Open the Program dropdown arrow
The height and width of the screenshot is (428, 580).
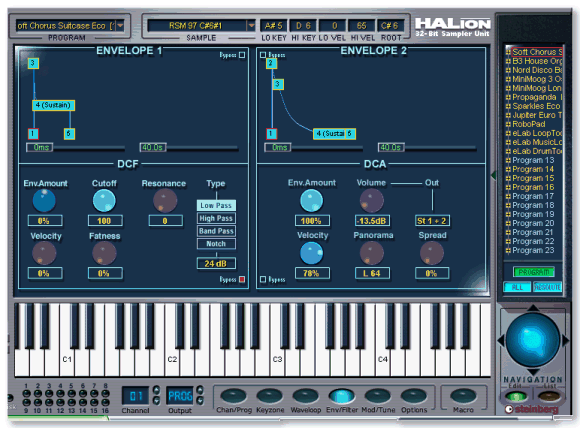coord(120,26)
